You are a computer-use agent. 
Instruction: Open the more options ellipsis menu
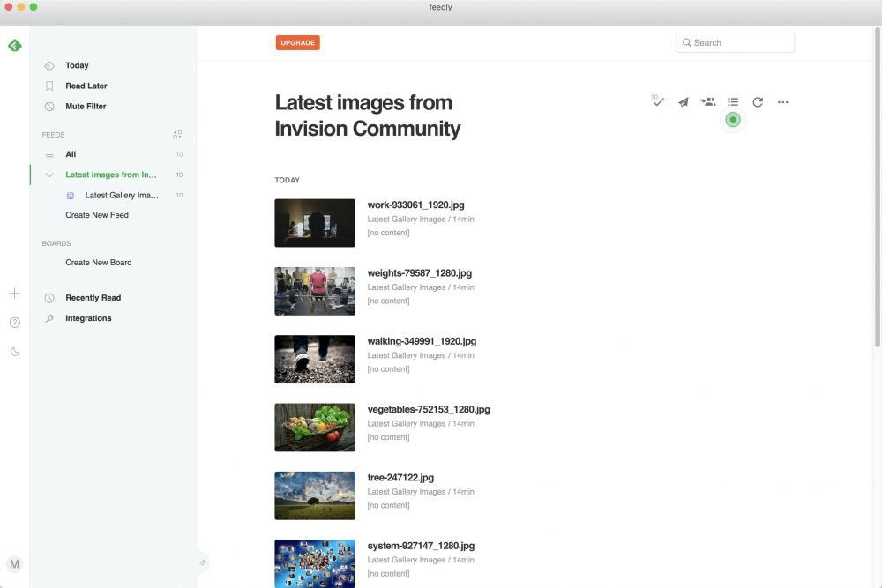[782, 102]
